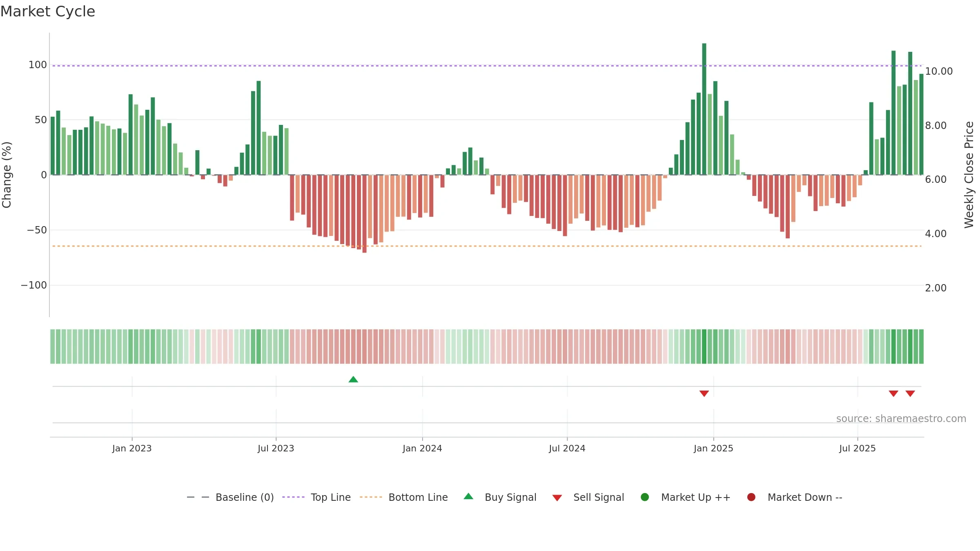Click the Jan 2024 axis label
Viewport: 980px width, 551px height.
click(422, 448)
